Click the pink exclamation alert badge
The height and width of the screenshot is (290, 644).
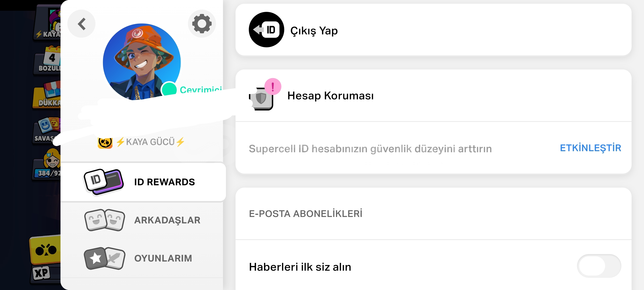[273, 86]
